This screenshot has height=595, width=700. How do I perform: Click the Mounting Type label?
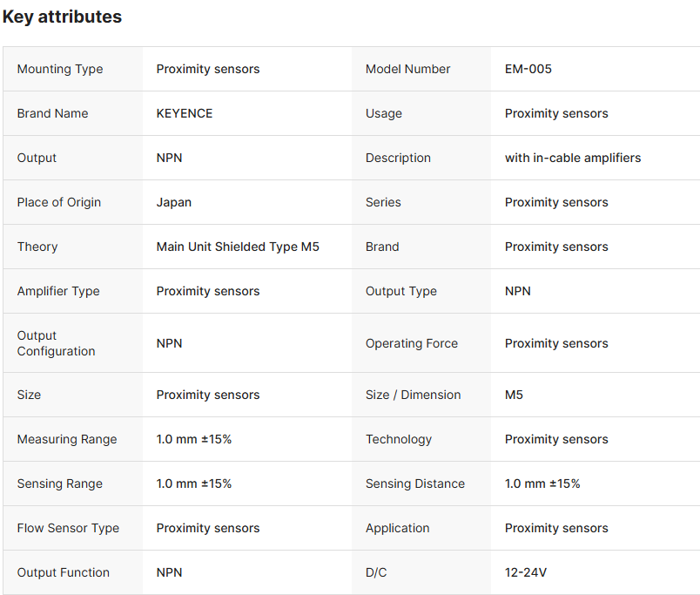coord(59,69)
